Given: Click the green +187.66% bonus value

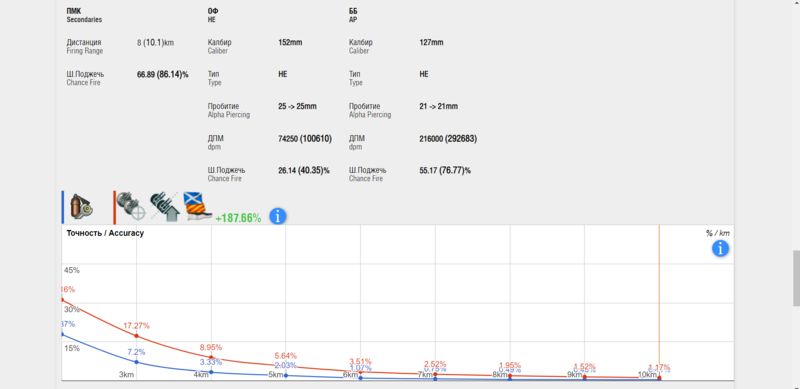Looking at the screenshot, I should click(x=238, y=218).
